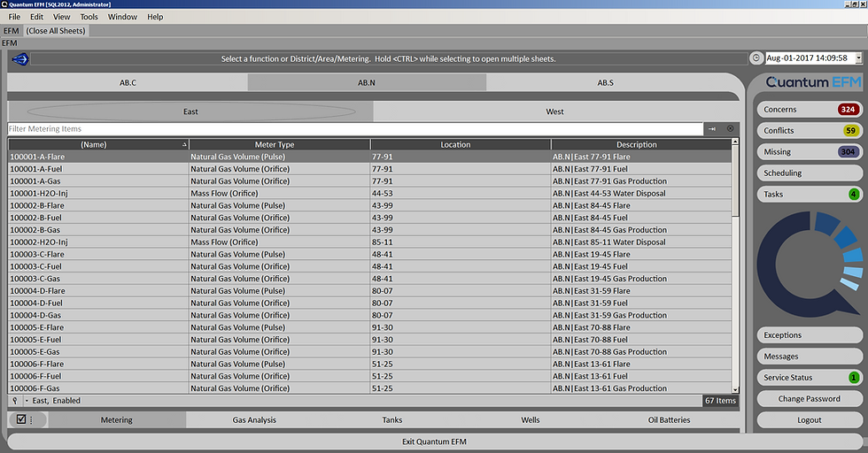
Task: Click the 304 Missing badge
Action: [848, 151]
